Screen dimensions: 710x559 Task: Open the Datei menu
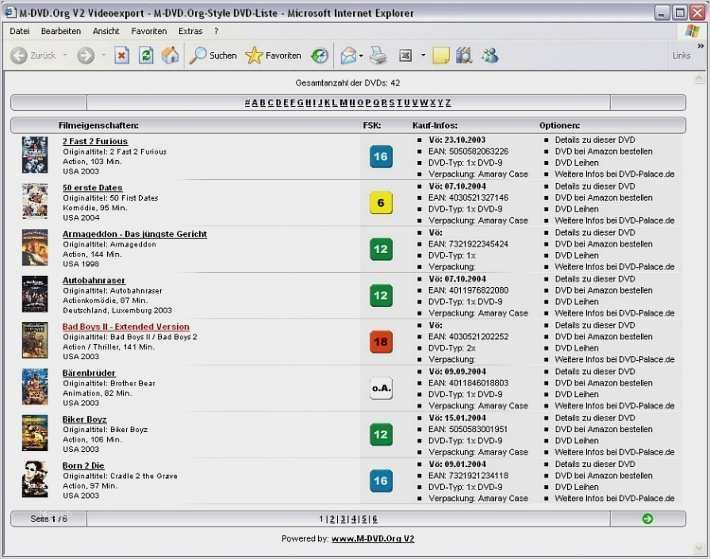tap(19, 31)
